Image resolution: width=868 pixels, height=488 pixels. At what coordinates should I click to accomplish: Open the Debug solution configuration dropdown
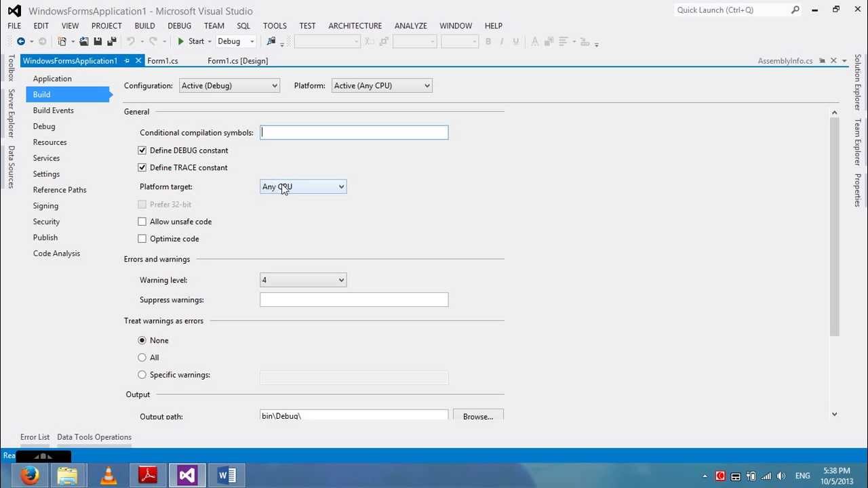[x=235, y=41]
